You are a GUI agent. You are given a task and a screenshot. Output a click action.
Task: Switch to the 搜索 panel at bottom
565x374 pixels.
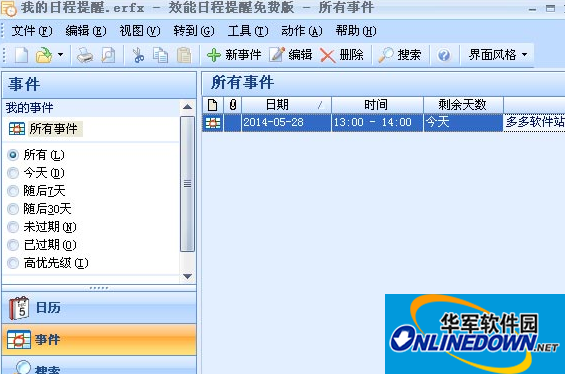[x=99, y=366]
